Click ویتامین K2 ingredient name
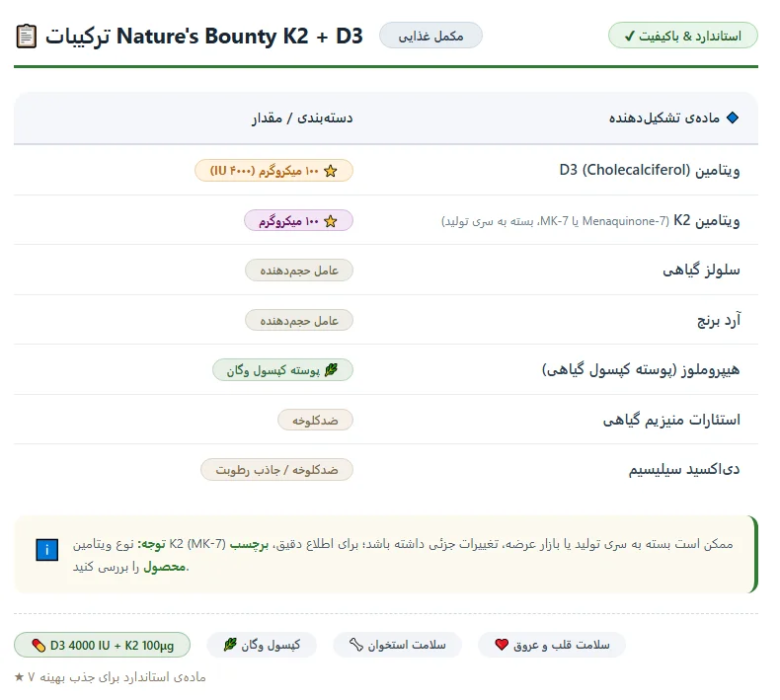780x700 pixels. 707,220
